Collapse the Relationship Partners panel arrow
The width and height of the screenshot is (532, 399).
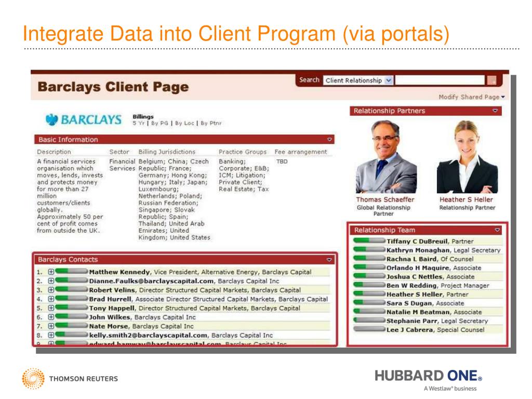[495, 111]
